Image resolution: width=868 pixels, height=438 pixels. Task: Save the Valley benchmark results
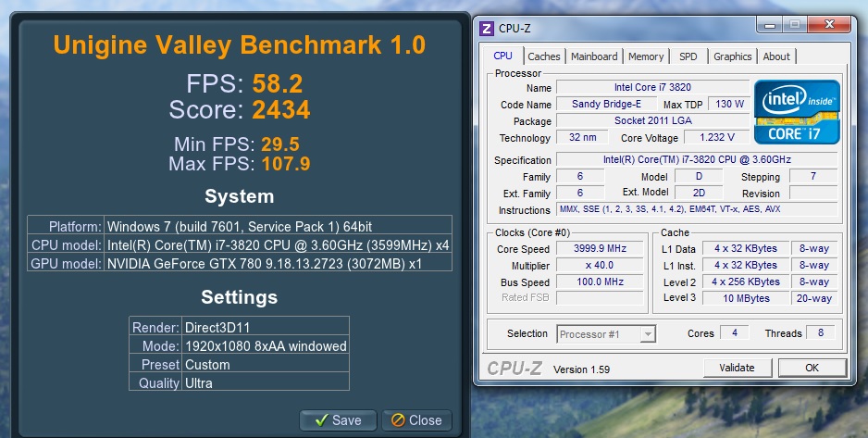[339, 420]
